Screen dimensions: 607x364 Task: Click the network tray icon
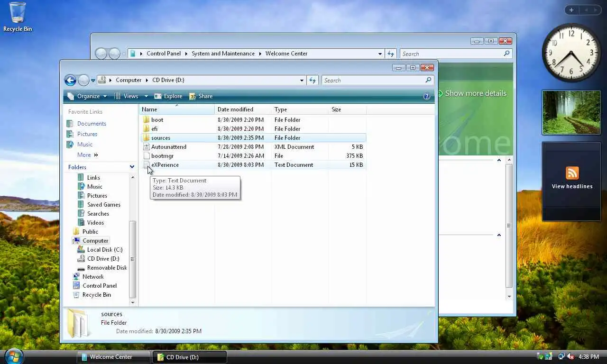point(561,356)
